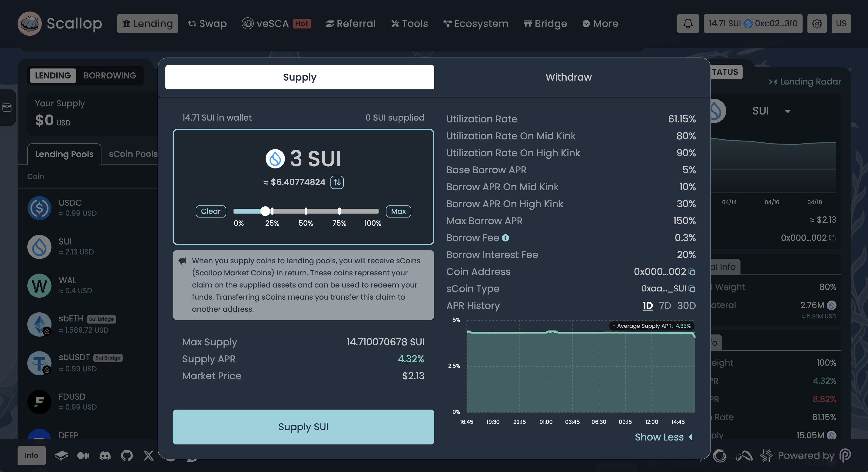
Task: Click the 3 SUI amount input
Action: tap(315, 159)
